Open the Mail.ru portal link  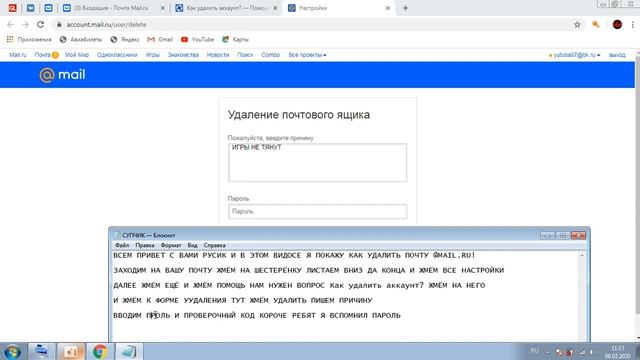[18, 55]
